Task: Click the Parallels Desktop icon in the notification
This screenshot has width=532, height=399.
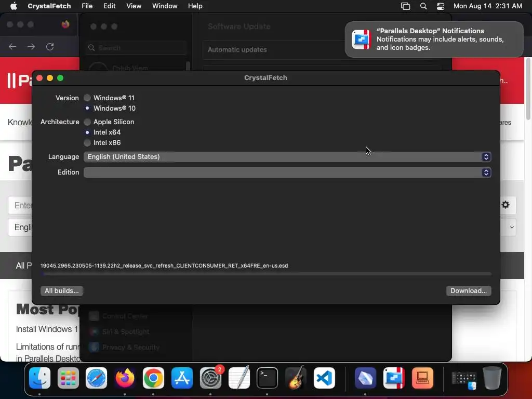Action: pyautogui.click(x=362, y=39)
